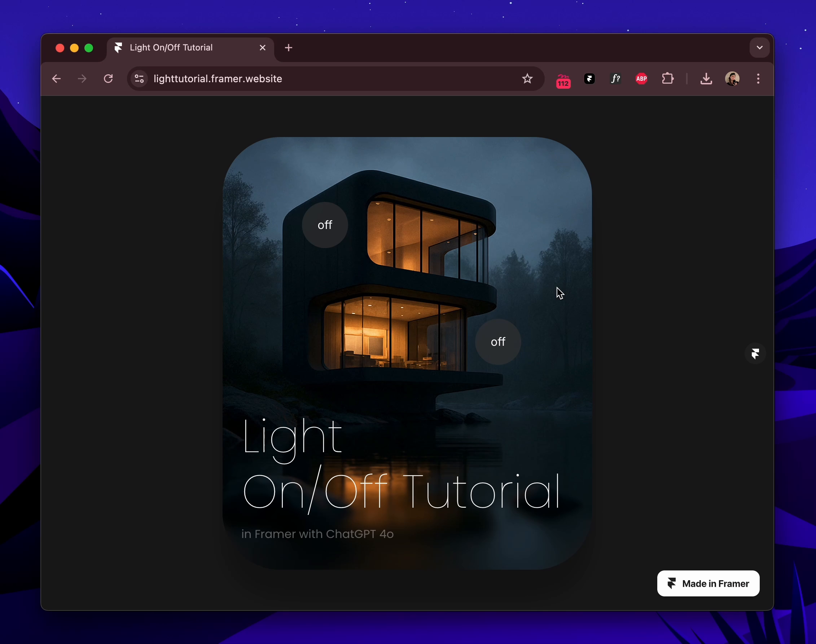
Task: Open a new browser tab
Action: point(288,47)
